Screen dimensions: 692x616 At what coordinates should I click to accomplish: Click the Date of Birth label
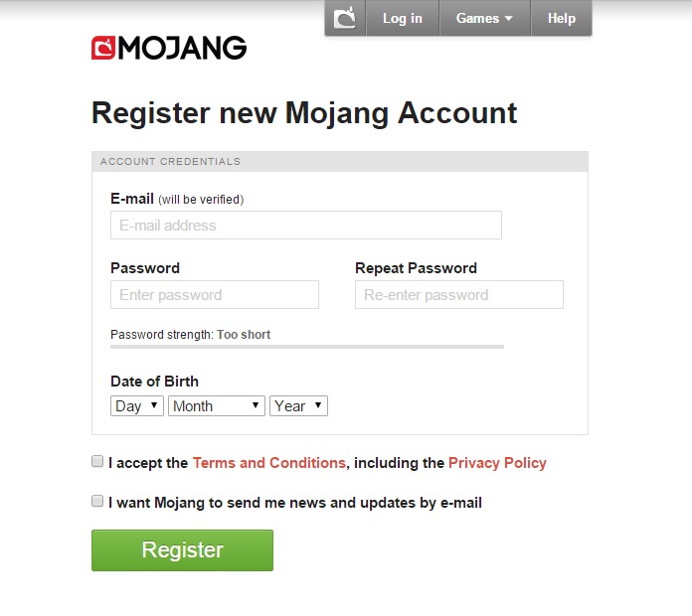point(154,382)
